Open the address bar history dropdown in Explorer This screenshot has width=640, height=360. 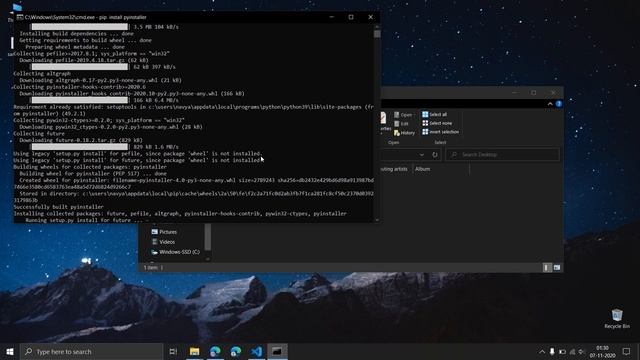pyautogui.click(x=422, y=155)
